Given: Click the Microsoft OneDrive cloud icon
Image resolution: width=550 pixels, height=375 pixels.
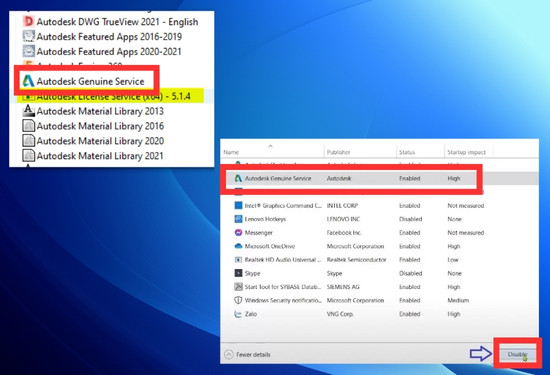Looking at the screenshot, I should (x=238, y=246).
